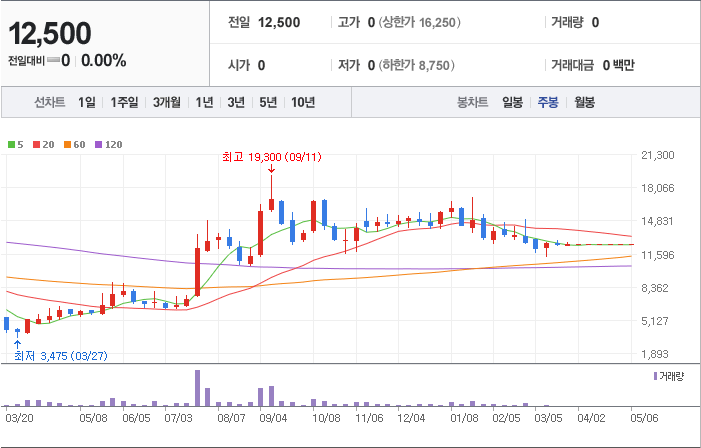Click the 05/08 date axis label
This screenshot has height=448, width=701.
[x=93, y=418]
